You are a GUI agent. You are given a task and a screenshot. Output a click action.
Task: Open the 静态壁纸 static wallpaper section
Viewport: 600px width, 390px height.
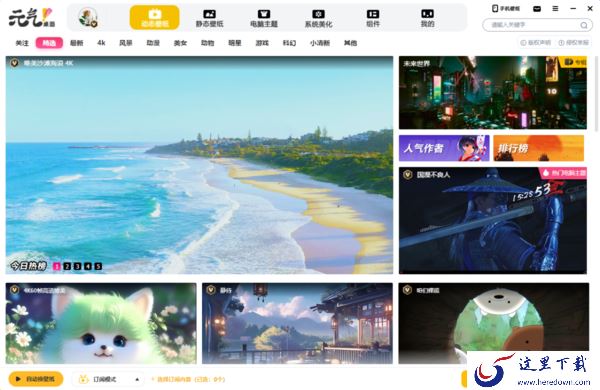coord(209,18)
